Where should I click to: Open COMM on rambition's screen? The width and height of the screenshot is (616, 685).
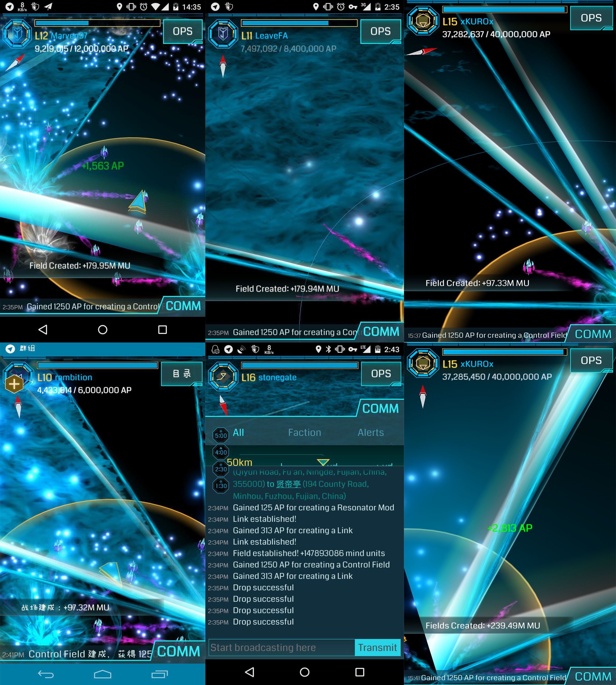tap(178, 652)
